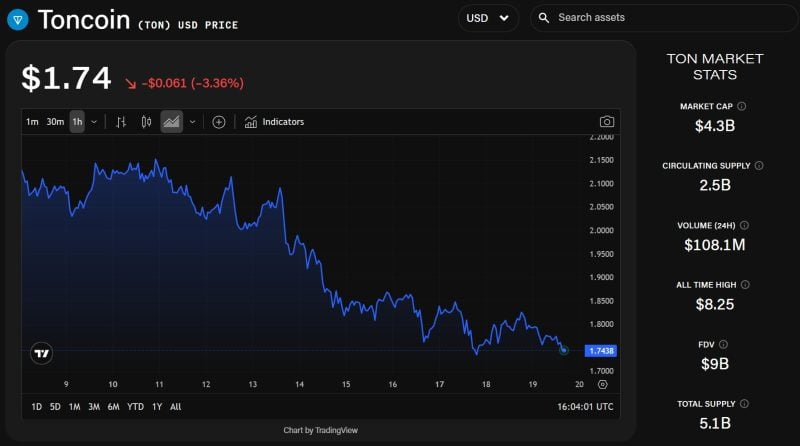Expand the time interval dropdown arrow

(94, 122)
